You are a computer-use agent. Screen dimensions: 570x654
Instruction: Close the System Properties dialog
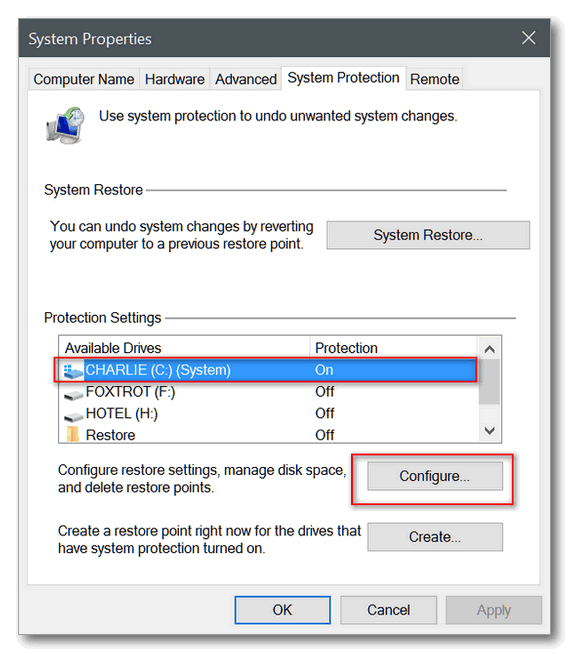(528, 38)
